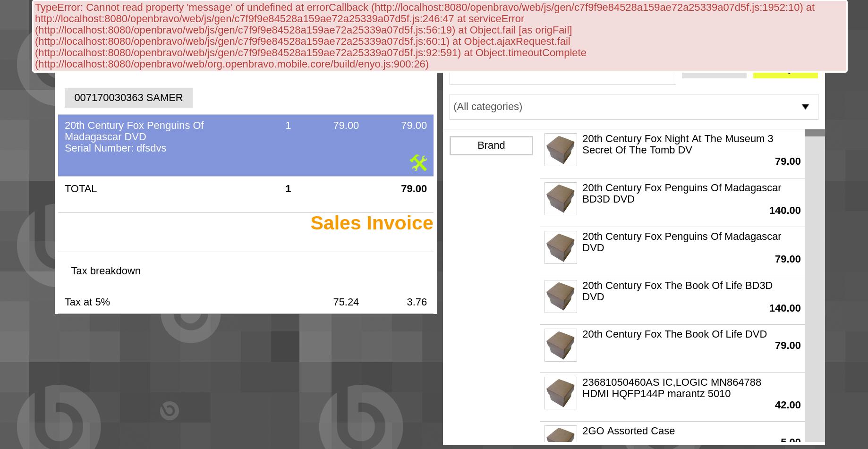Viewport: 868px width, 449px height.
Task: Click the 2GO Assorted Case thumbnail
Action: point(561,434)
